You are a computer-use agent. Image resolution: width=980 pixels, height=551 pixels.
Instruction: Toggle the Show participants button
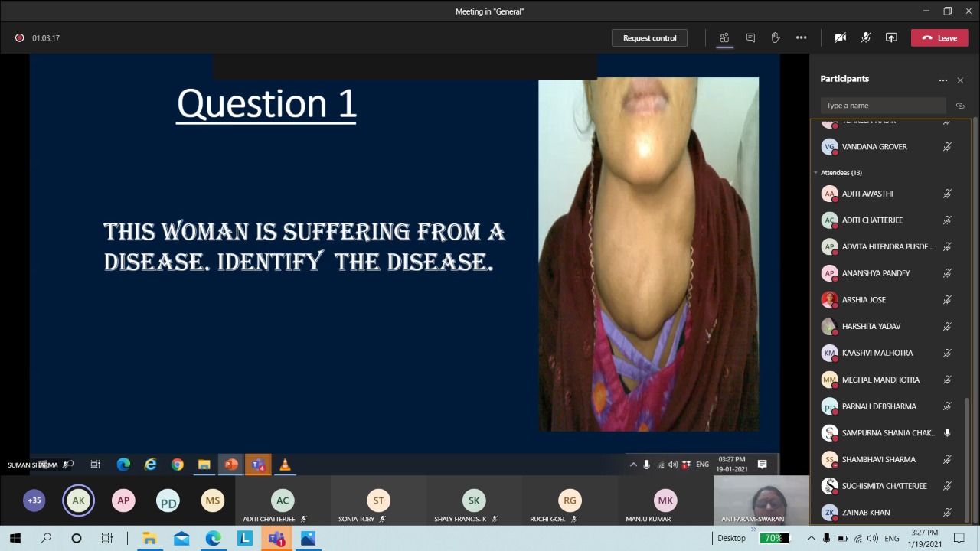pos(724,37)
